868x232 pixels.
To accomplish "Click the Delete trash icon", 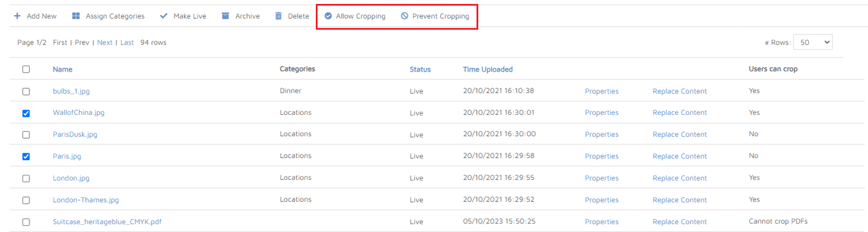I will point(279,16).
